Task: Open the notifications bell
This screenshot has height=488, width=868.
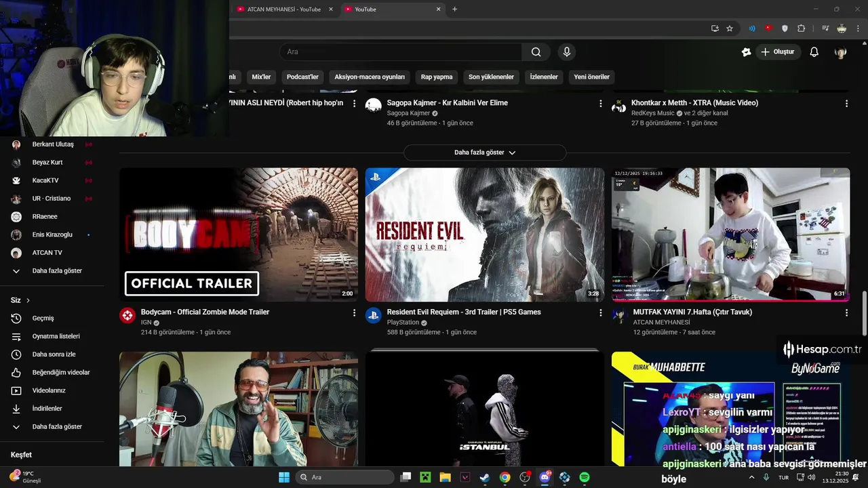Action: pyautogui.click(x=814, y=52)
